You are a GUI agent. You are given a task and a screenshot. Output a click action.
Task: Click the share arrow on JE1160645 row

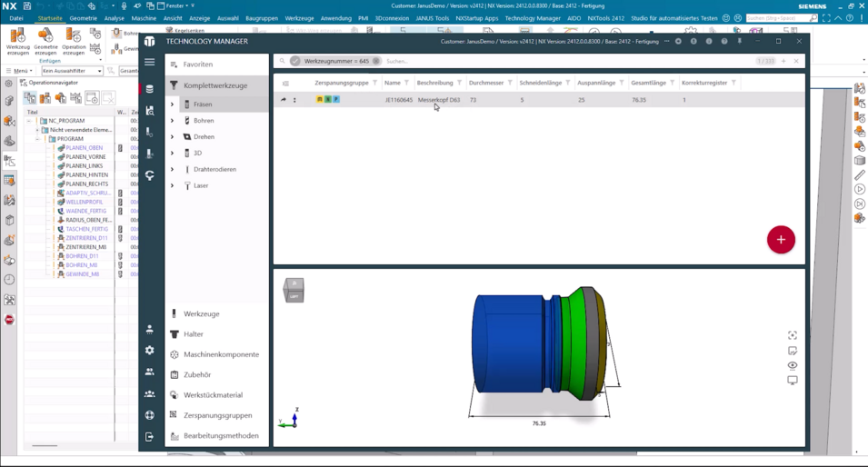[x=284, y=100]
